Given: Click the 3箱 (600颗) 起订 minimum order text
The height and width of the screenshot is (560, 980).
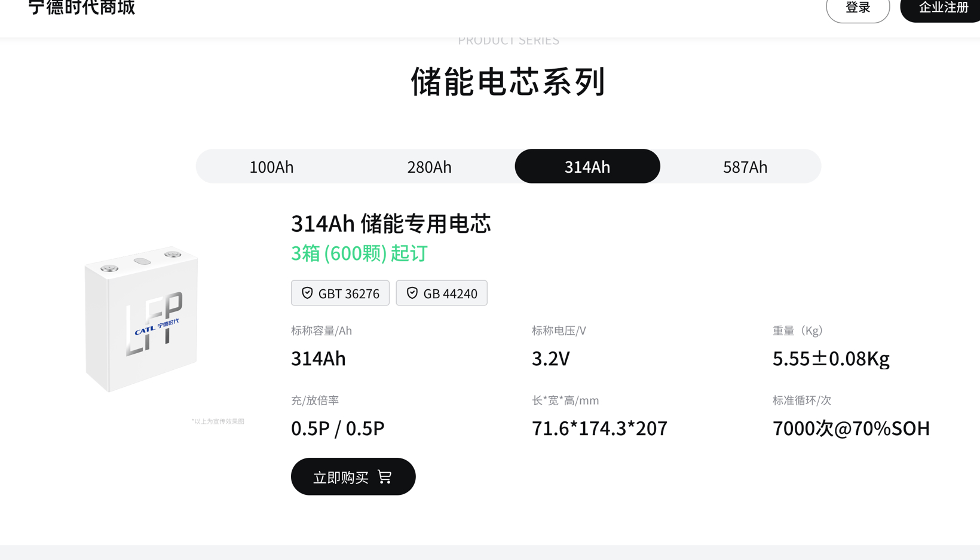Looking at the screenshot, I should [x=359, y=253].
